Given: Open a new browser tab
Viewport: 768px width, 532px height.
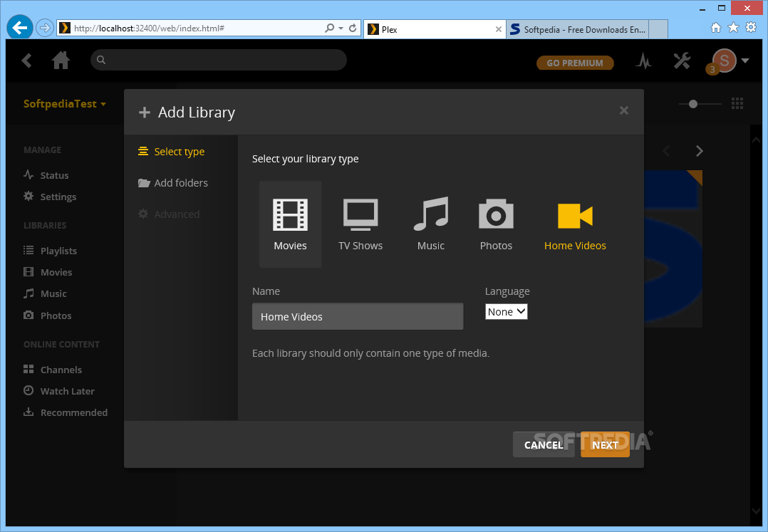Looking at the screenshot, I should pyautogui.click(x=658, y=29).
